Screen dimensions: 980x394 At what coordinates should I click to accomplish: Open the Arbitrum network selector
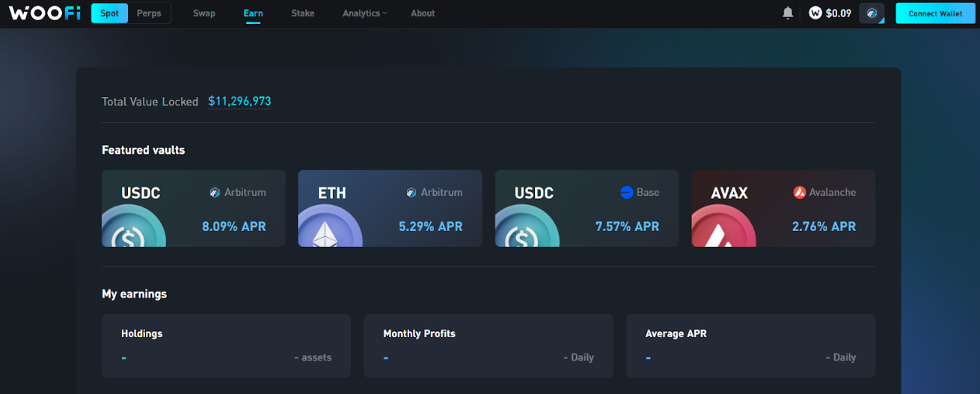tap(872, 13)
